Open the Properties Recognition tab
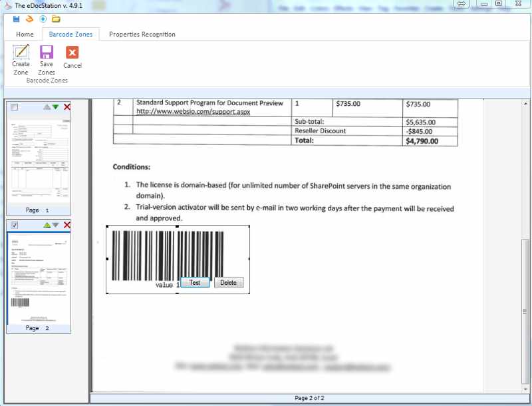This screenshot has height=406, width=532. 142,35
